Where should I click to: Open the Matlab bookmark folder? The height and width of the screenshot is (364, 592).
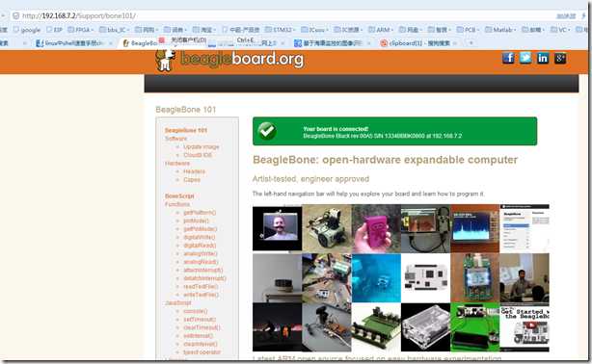click(500, 30)
